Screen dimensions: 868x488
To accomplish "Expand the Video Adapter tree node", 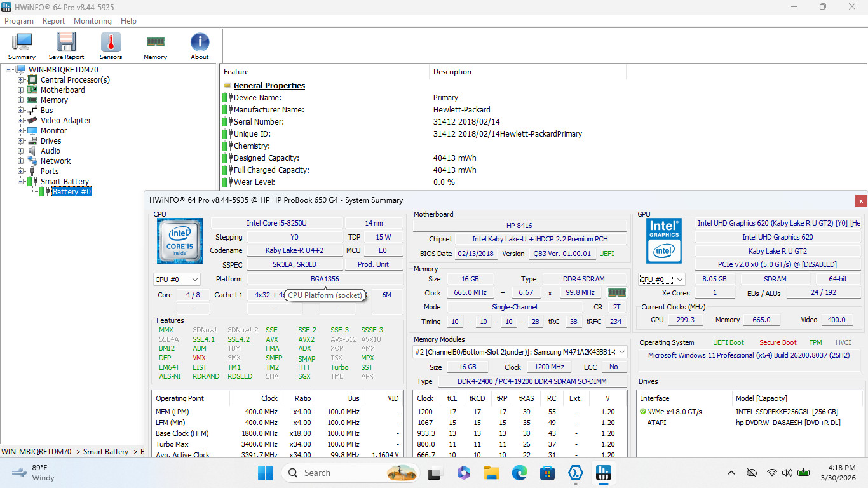I will (x=21, y=121).
